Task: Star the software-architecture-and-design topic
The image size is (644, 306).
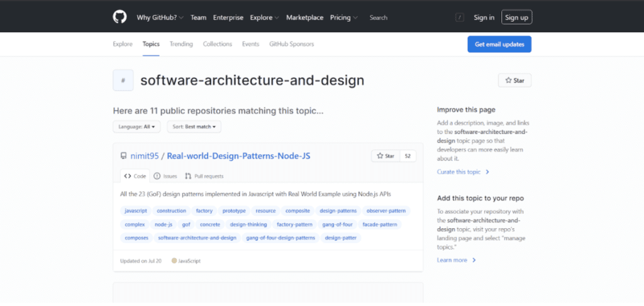Action: [x=514, y=80]
